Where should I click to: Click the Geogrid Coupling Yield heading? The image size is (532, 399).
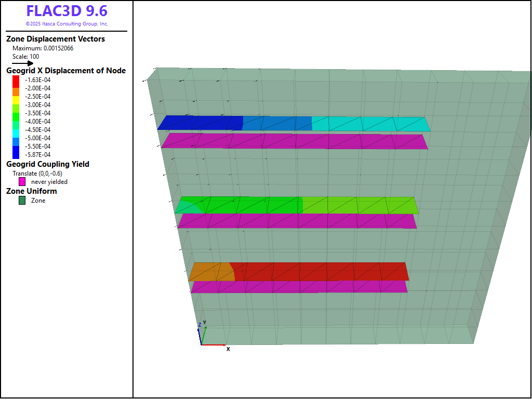tap(48, 164)
